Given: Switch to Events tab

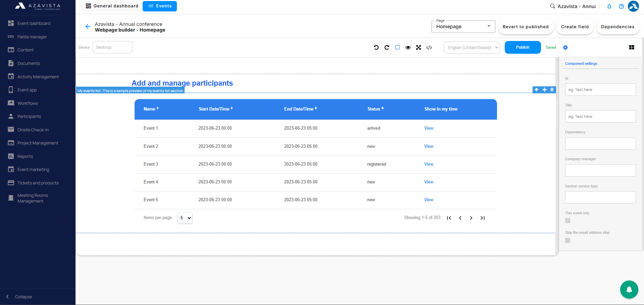Looking at the screenshot, I should tap(160, 6).
